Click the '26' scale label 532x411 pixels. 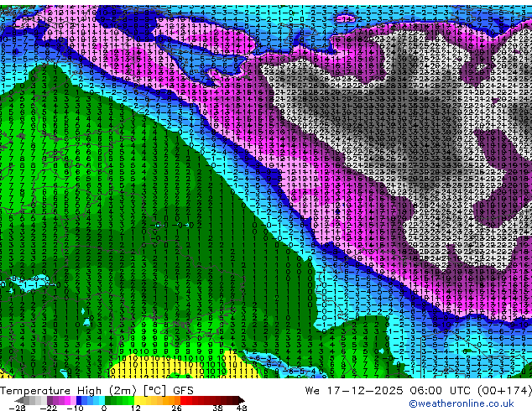coord(176,408)
